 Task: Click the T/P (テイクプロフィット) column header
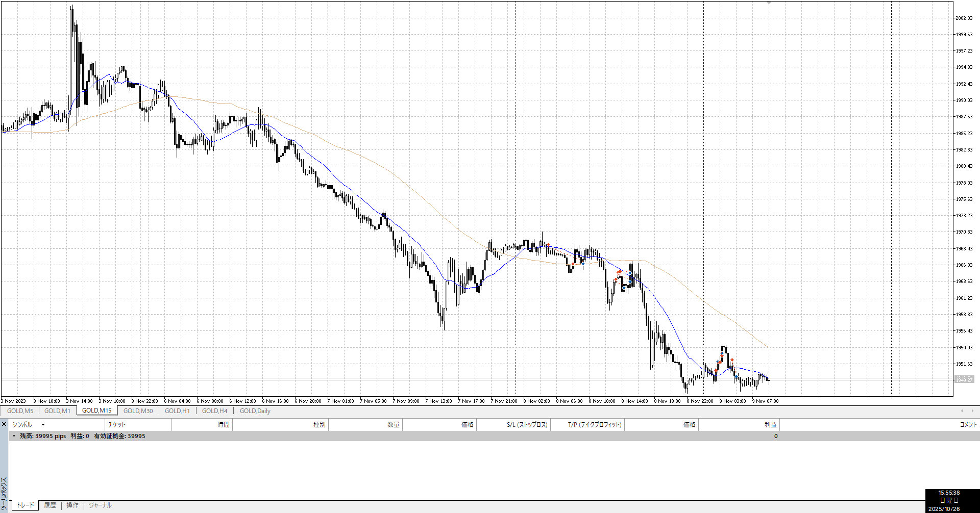[x=595, y=425]
